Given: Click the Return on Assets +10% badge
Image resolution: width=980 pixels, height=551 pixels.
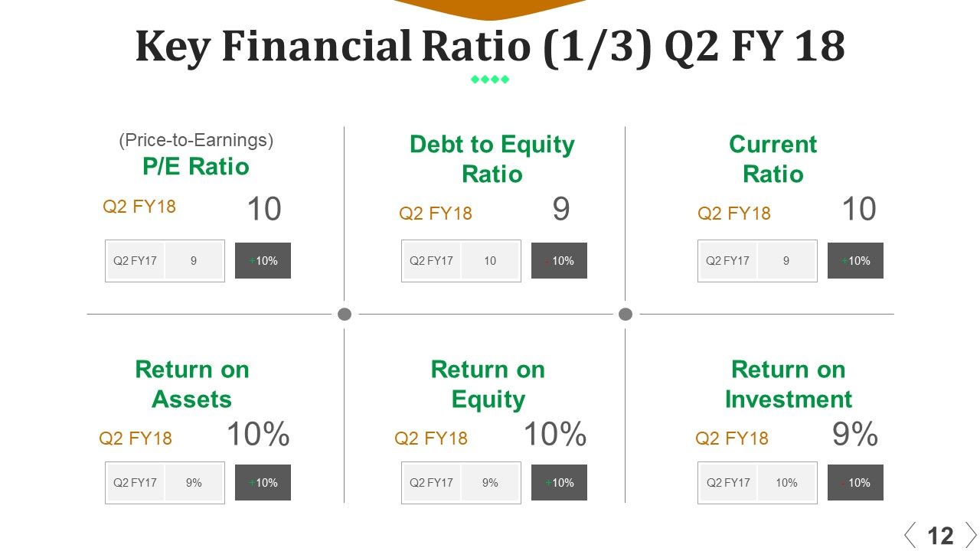Looking at the screenshot, I should click(x=263, y=483).
